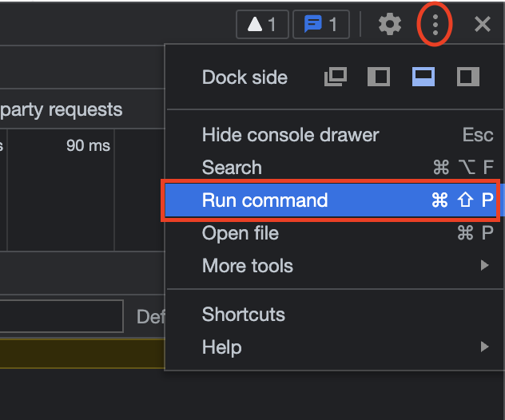Dock DevTools to the left side
The height and width of the screenshot is (420, 505).
[378, 77]
